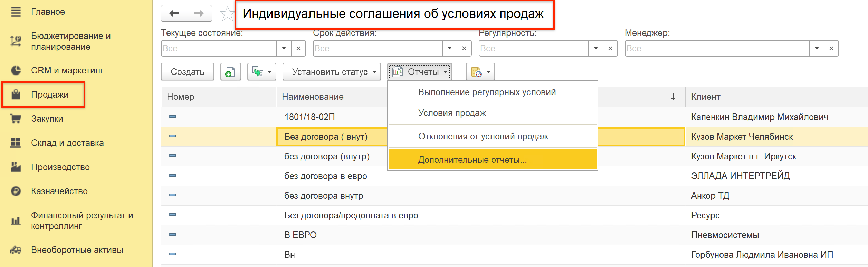The width and height of the screenshot is (868, 267).
Task: Open the Казначейство section
Action: 59,191
